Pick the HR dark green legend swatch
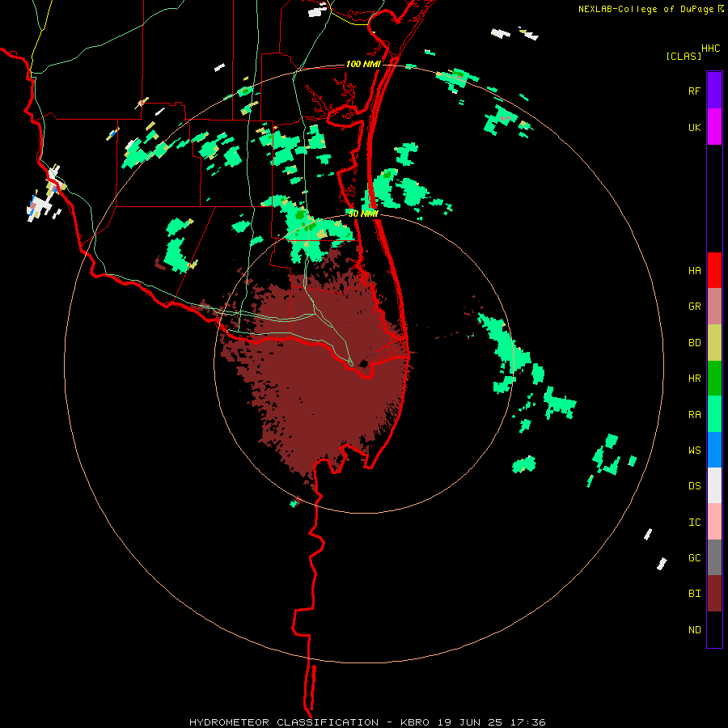Screen dimensions: 728x728 714,379
